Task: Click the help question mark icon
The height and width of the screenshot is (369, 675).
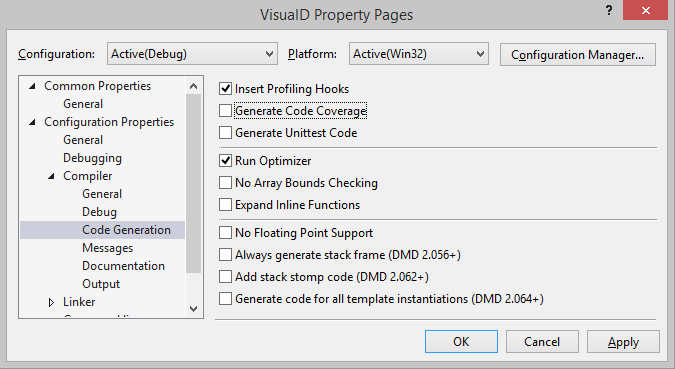Action: pos(609,10)
